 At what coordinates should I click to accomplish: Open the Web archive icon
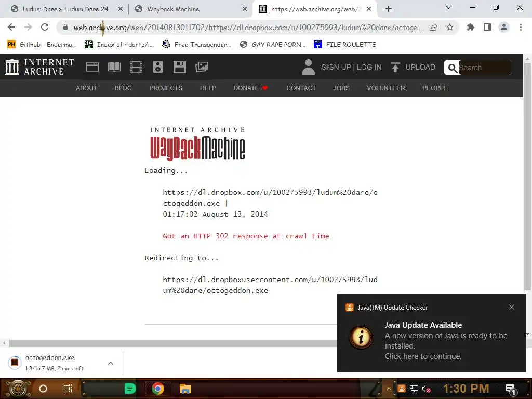[92, 67]
